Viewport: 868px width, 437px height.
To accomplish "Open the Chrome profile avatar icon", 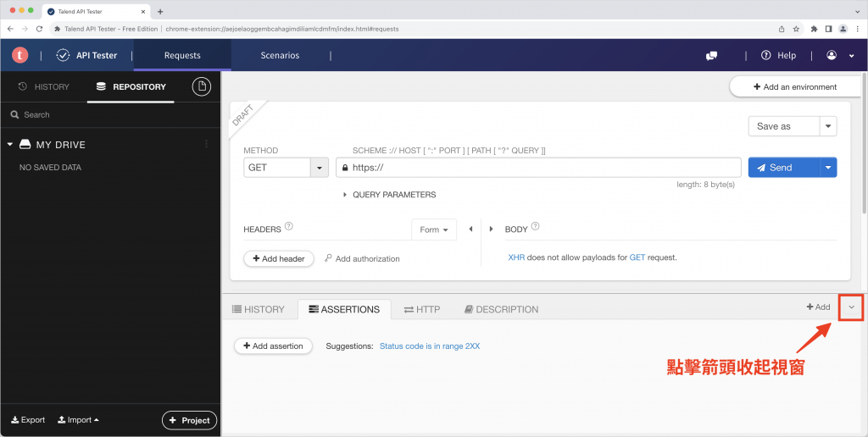I will pyautogui.click(x=843, y=29).
